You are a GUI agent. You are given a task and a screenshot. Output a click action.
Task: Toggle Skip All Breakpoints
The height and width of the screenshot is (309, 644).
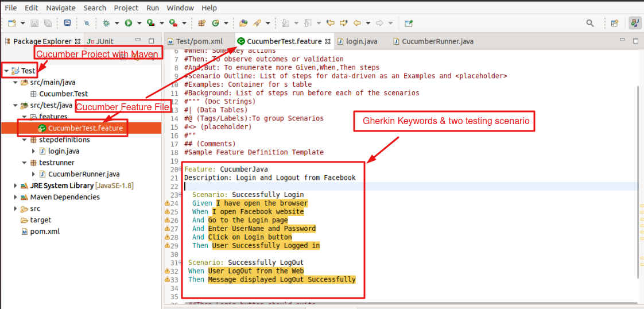click(x=87, y=24)
